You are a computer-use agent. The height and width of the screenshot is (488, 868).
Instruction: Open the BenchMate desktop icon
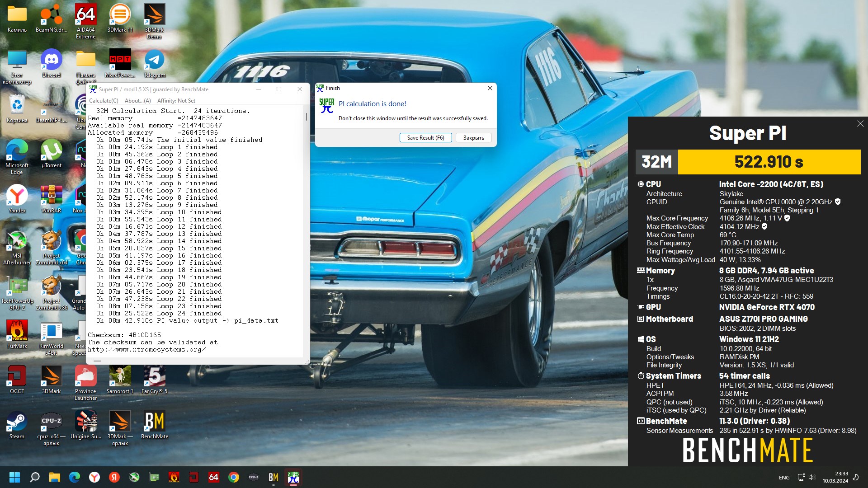point(154,425)
